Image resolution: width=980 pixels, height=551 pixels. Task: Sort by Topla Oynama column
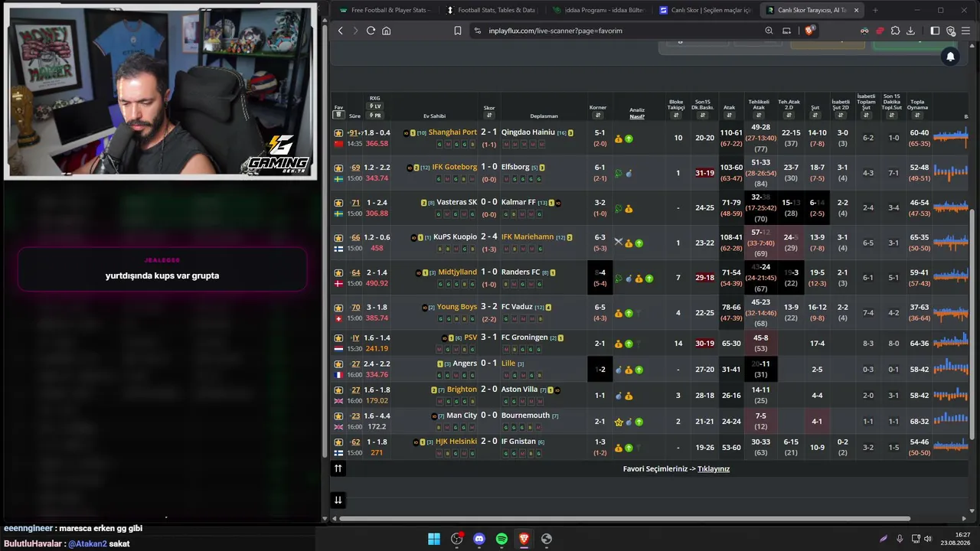coord(917,116)
